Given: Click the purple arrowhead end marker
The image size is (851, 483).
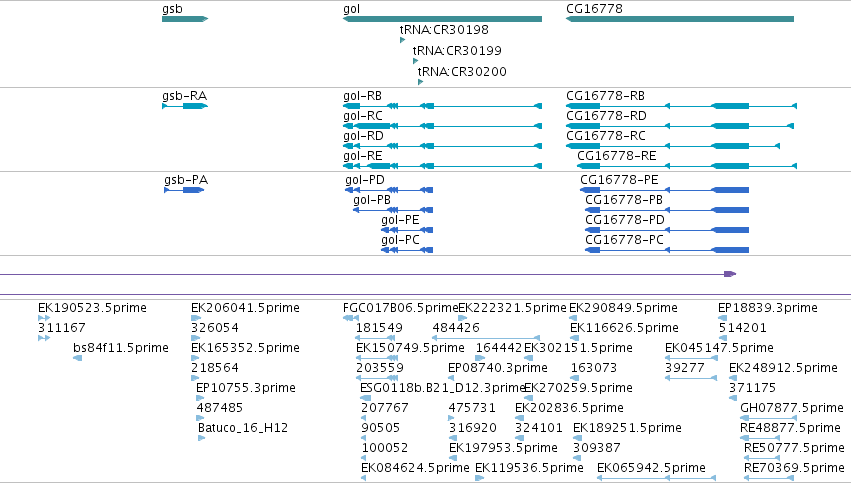Looking at the screenshot, I should pos(730,274).
